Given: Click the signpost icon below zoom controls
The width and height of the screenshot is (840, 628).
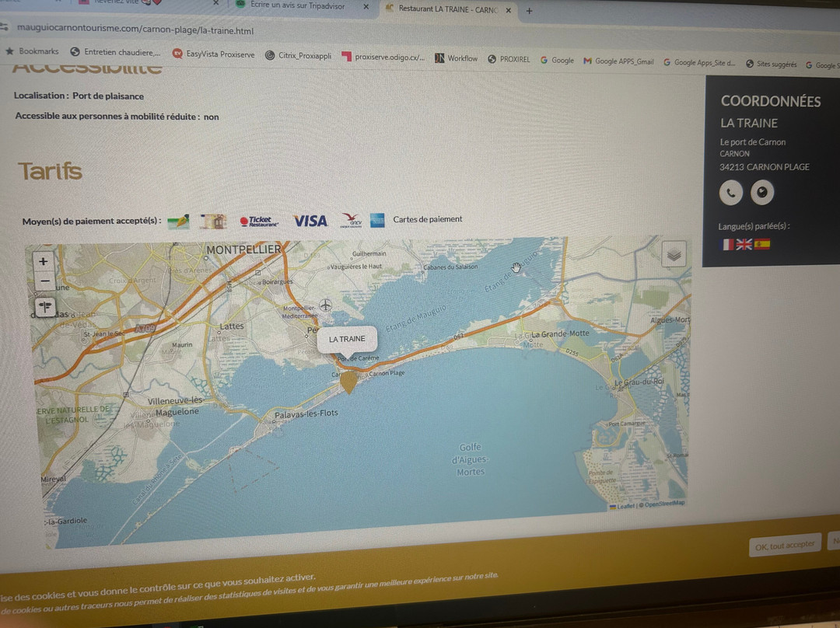Looking at the screenshot, I should tap(45, 307).
